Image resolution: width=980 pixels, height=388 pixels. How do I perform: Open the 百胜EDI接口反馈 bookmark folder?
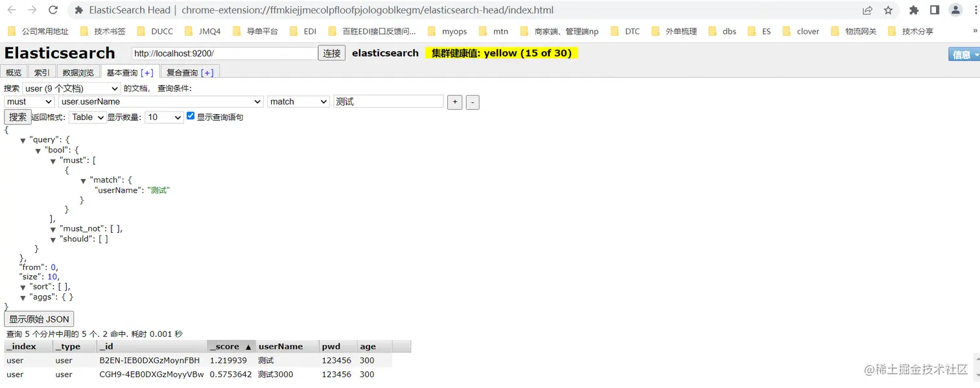pyautogui.click(x=372, y=31)
